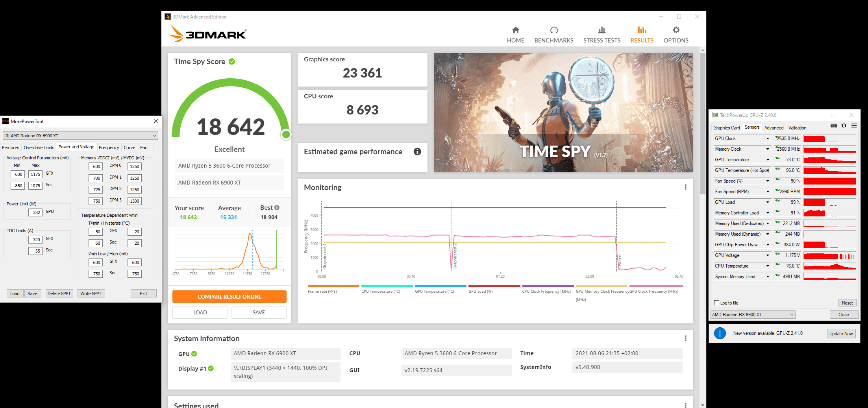
Task: Click COMPARE RESULT ONLINE button
Action: pyautogui.click(x=229, y=297)
